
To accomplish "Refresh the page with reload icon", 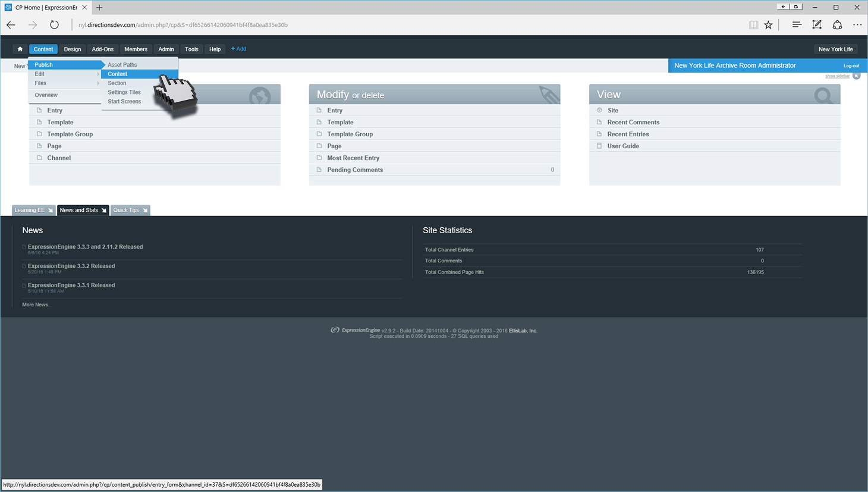I will click(x=54, y=25).
